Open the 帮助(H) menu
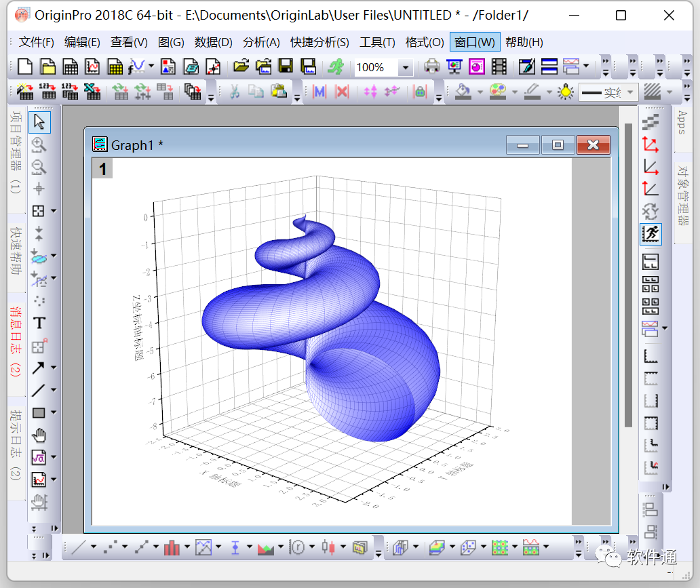700x588 pixels. (524, 43)
